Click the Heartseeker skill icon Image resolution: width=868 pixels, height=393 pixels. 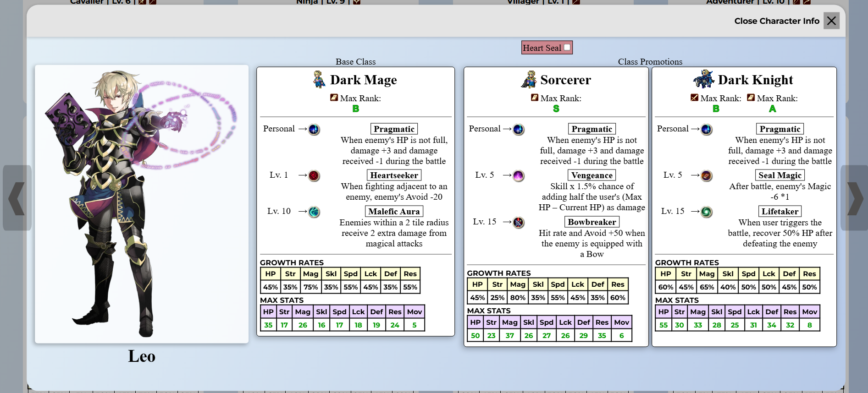(314, 176)
